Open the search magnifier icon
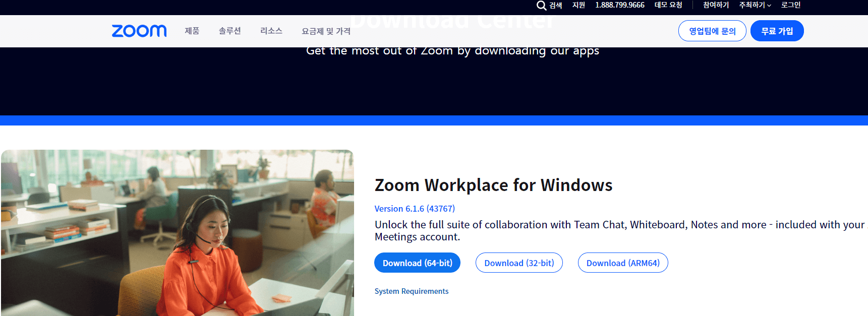The height and width of the screenshot is (316, 868). (541, 6)
